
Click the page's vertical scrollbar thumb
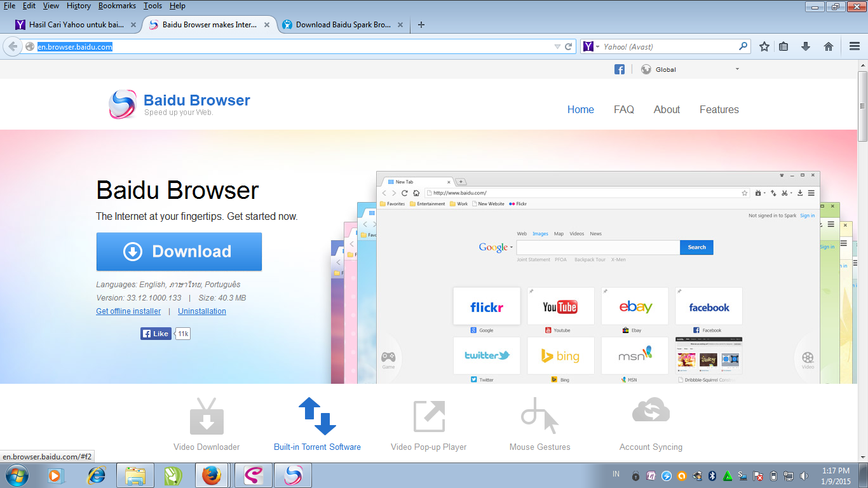click(x=863, y=106)
